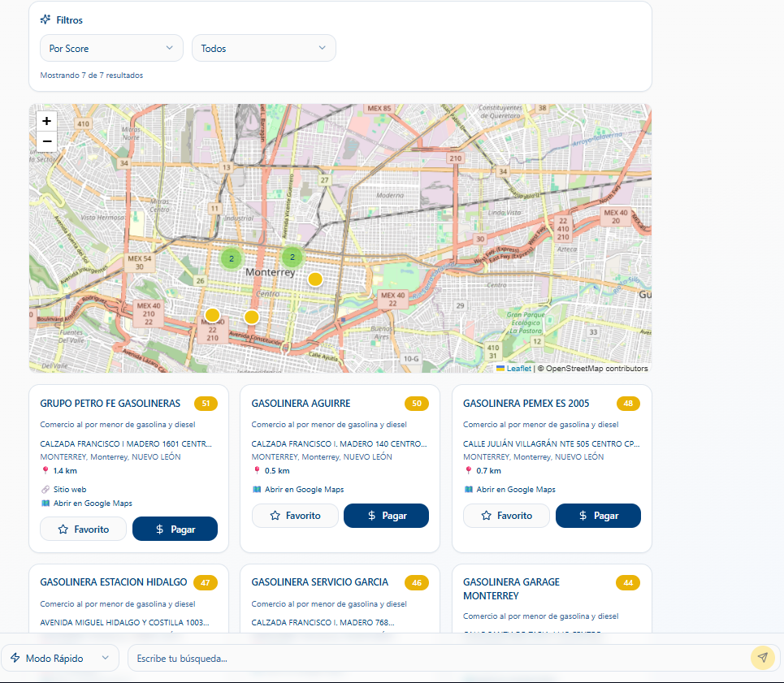The width and height of the screenshot is (784, 683).
Task: Toggle Favorito for Gasolinera Pemex ES 2005
Action: pyautogui.click(x=506, y=516)
